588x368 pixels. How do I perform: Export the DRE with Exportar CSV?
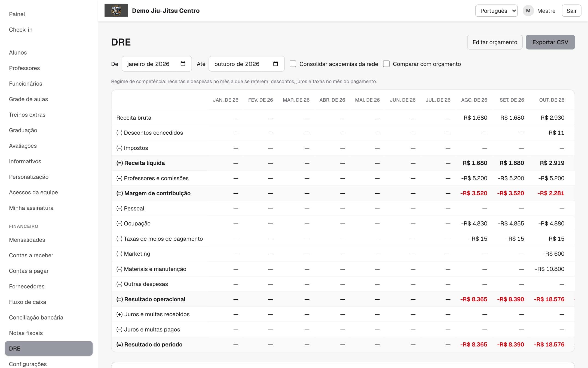click(550, 42)
